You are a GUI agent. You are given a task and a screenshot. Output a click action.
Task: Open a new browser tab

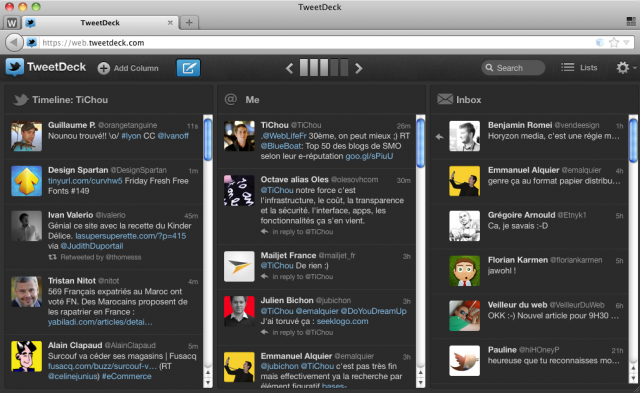(x=189, y=22)
